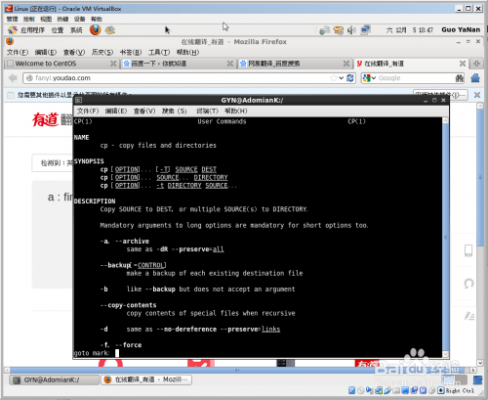
Task: Click the VirtualBox optical disc status indicator
Action: [x=360, y=391]
